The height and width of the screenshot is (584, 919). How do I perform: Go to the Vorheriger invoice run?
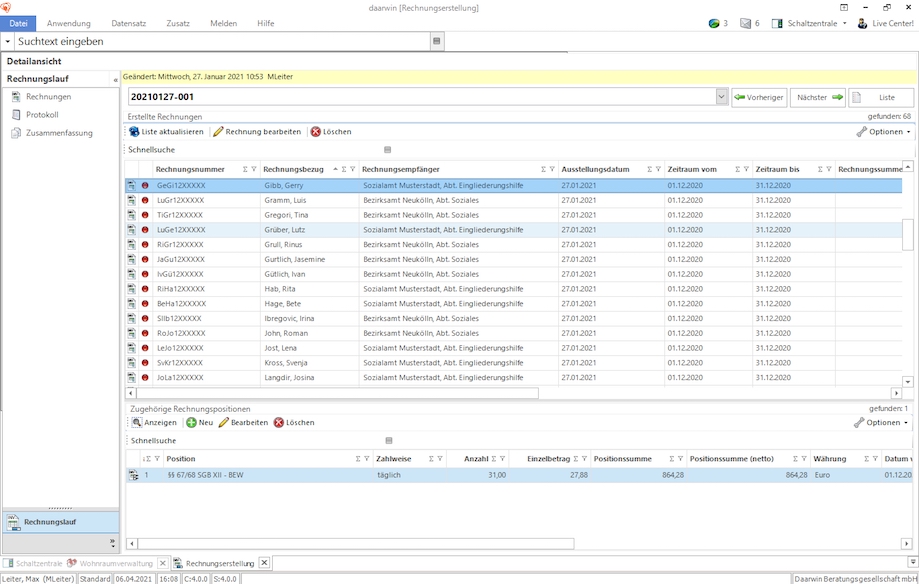pos(759,97)
